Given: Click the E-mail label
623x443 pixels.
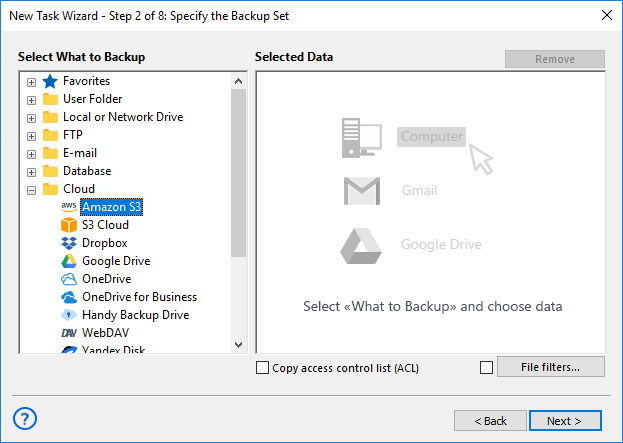Looking at the screenshot, I should (80, 153).
